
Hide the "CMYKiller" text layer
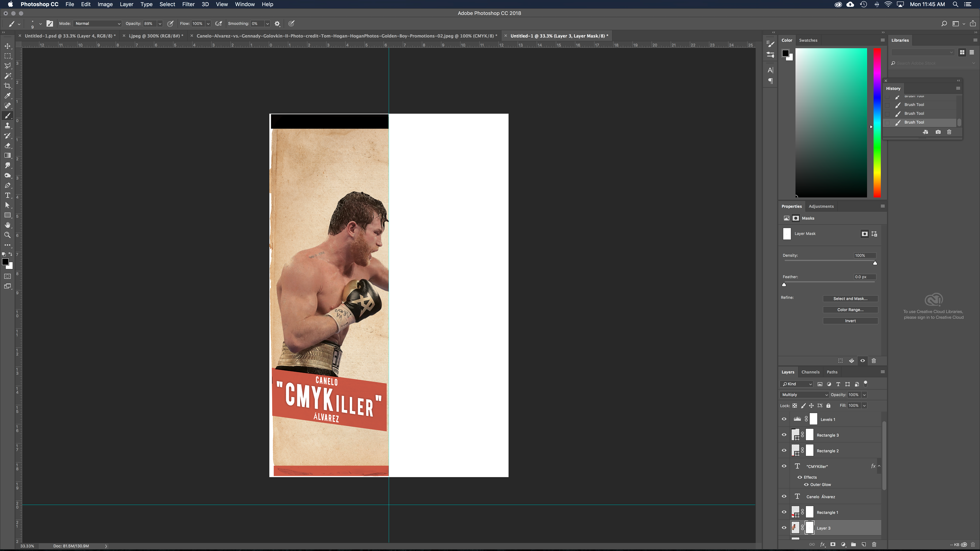784,466
